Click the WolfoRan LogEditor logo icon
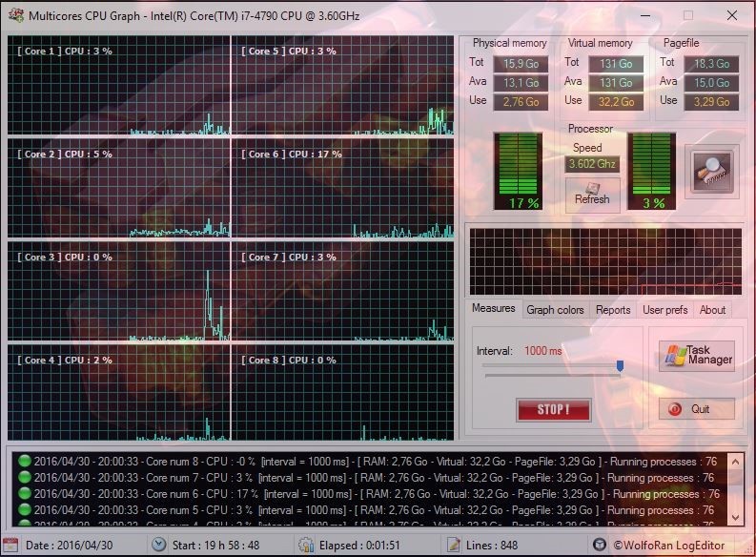This screenshot has width=756, height=557. pyautogui.click(x=599, y=545)
